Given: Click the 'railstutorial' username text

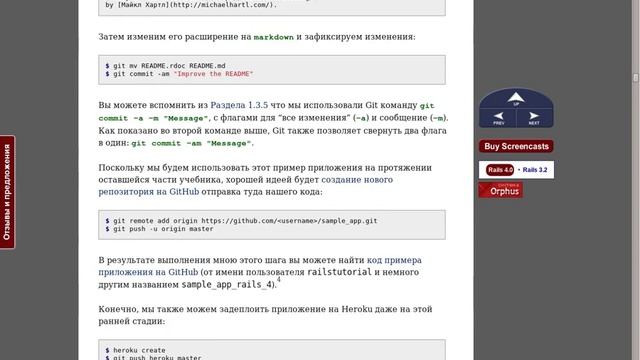Looking at the screenshot, I should click(x=339, y=272).
